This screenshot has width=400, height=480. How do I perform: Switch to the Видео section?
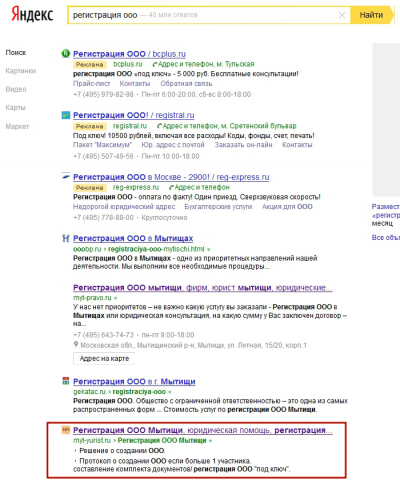pos(16,89)
